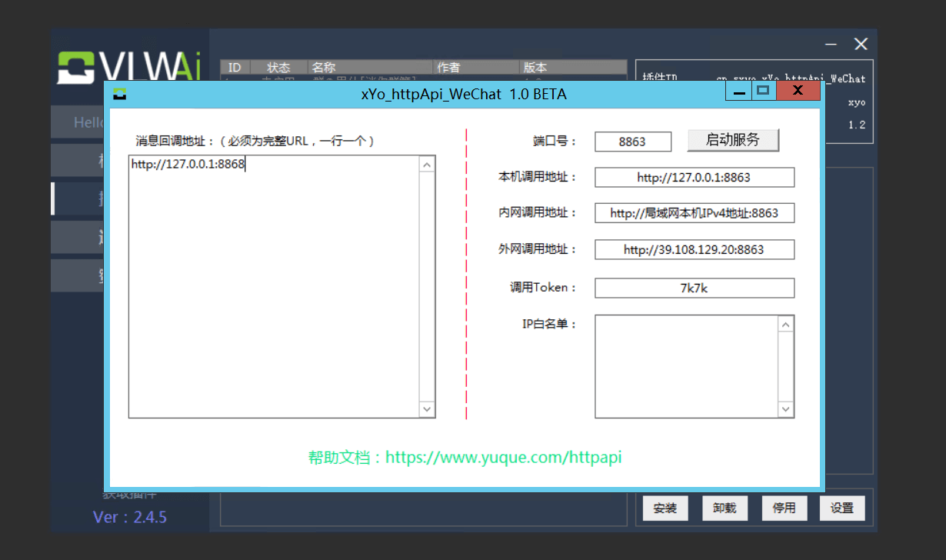946x560 pixels.
Task: Click the green plugin icon in dialog title bar
Action: click(x=119, y=93)
